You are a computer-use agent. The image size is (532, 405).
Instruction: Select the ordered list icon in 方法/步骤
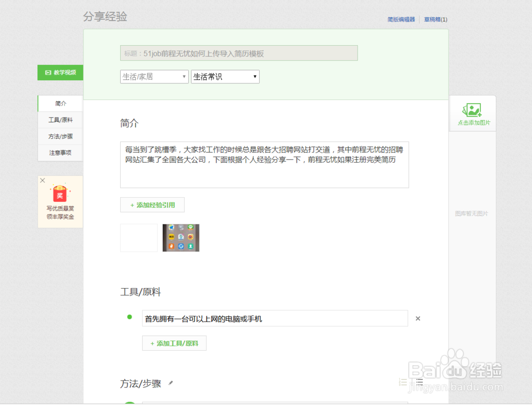pos(403,382)
